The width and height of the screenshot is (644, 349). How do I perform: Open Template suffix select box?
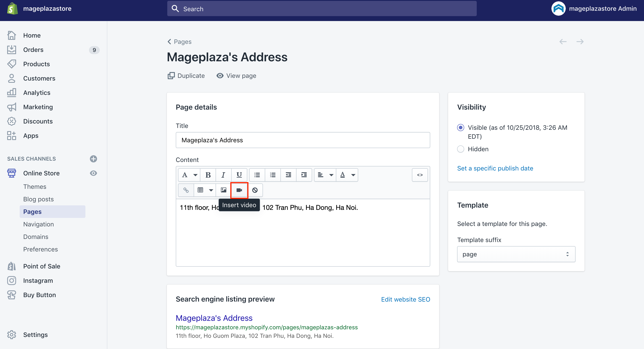coord(516,254)
